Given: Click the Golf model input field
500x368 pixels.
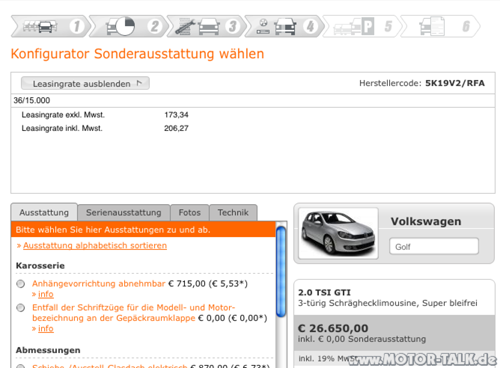Looking at the screenshot, I should (434, 247).
